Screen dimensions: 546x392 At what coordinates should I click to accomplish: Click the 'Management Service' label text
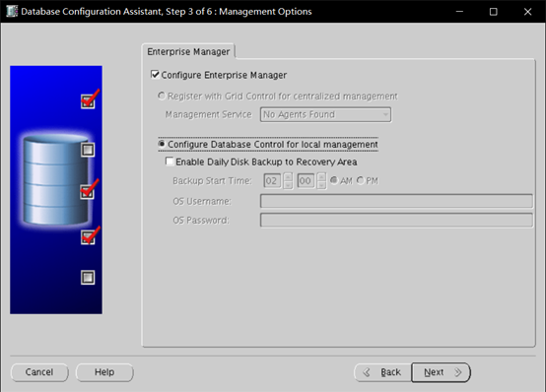[208, 114]
